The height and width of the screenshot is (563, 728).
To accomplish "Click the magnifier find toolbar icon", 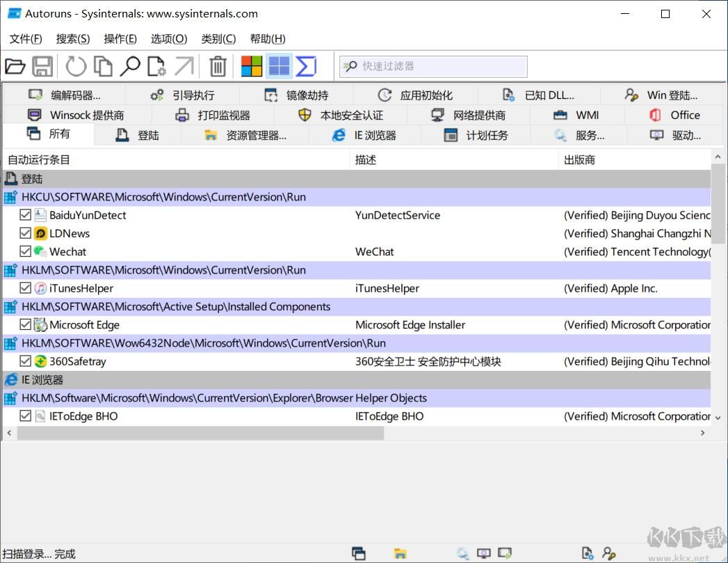I will pyautogui.click(x=129, y=67).
